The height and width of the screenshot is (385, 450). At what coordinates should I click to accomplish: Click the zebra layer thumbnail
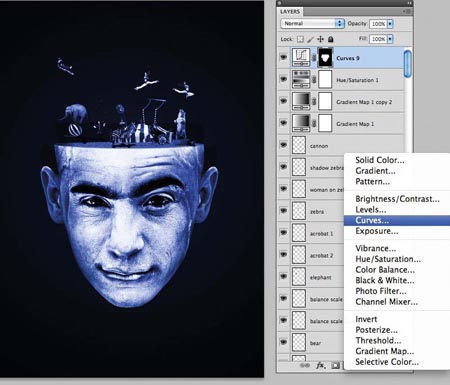tap(299, 211)
